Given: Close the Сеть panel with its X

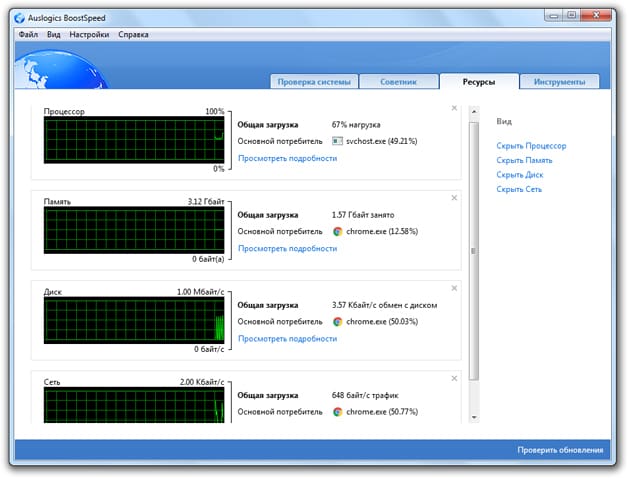Looking at the screenshot, I should [454, 378].
